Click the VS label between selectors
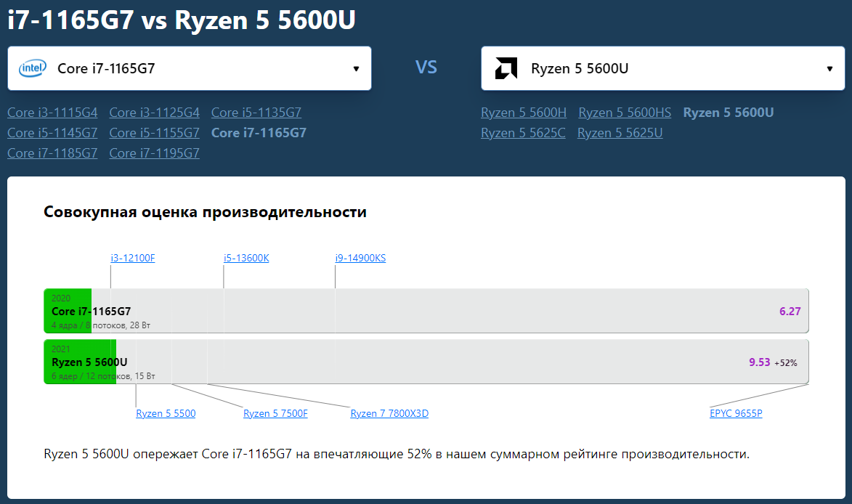The height and width of the screenshot is (504, 852). click(426, 68)
